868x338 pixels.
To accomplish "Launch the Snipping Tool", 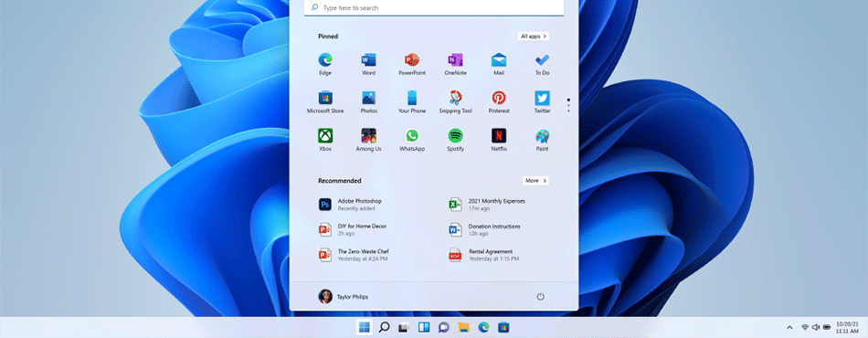I will pos(455,101).
